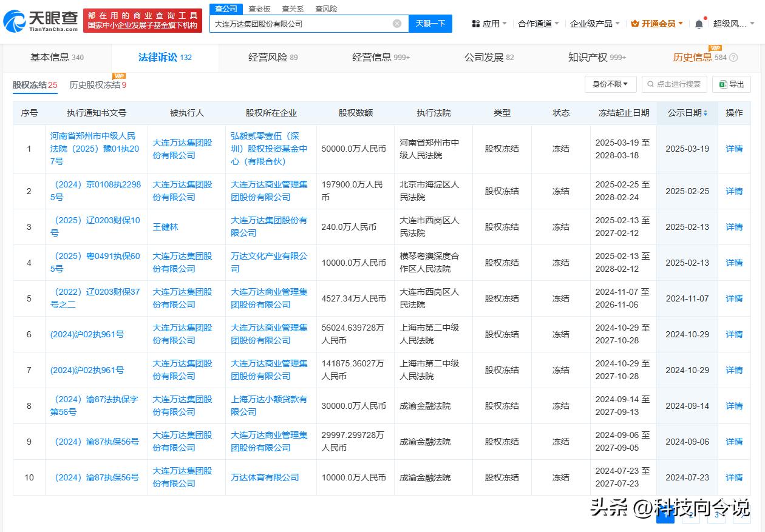The width and height of the screenshot is (765, 532).
Task: Open 详情 for row 8 上海万达小额贷款
Action: (x=734, y=406)
